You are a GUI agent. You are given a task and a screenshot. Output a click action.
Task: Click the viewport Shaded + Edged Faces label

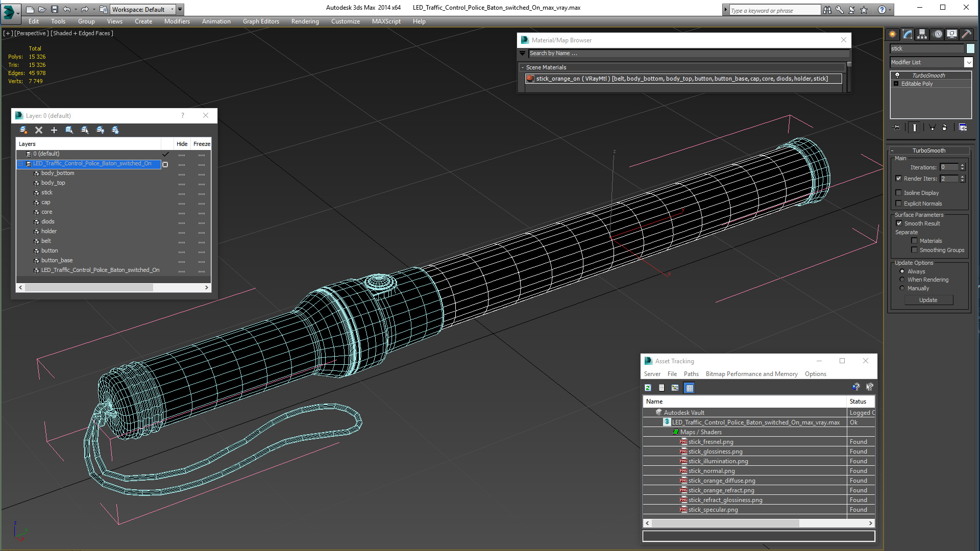click(82, 33)
